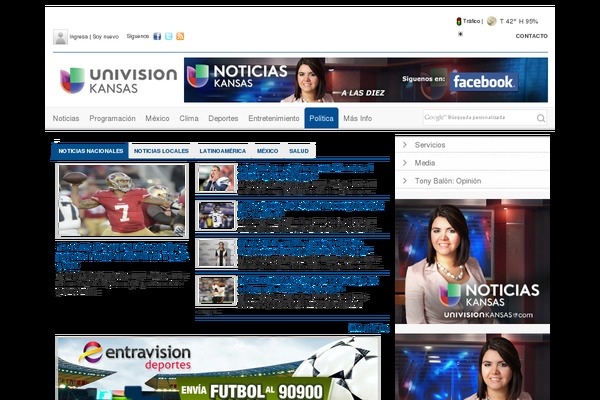Click the Noticias Kansas sidebar promo image
Image resolution: width=600 pixels, height=400 pixels.
pyautogui.click(x=472, y=261)
